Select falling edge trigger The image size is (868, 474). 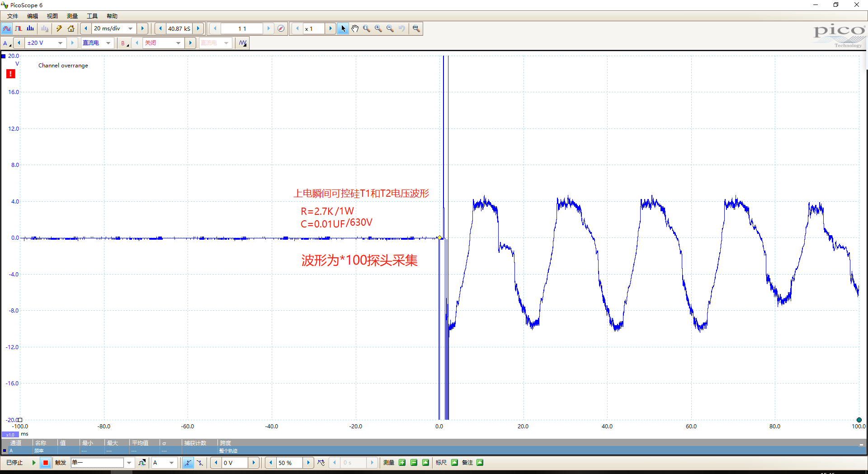click(x=200, y=463)
